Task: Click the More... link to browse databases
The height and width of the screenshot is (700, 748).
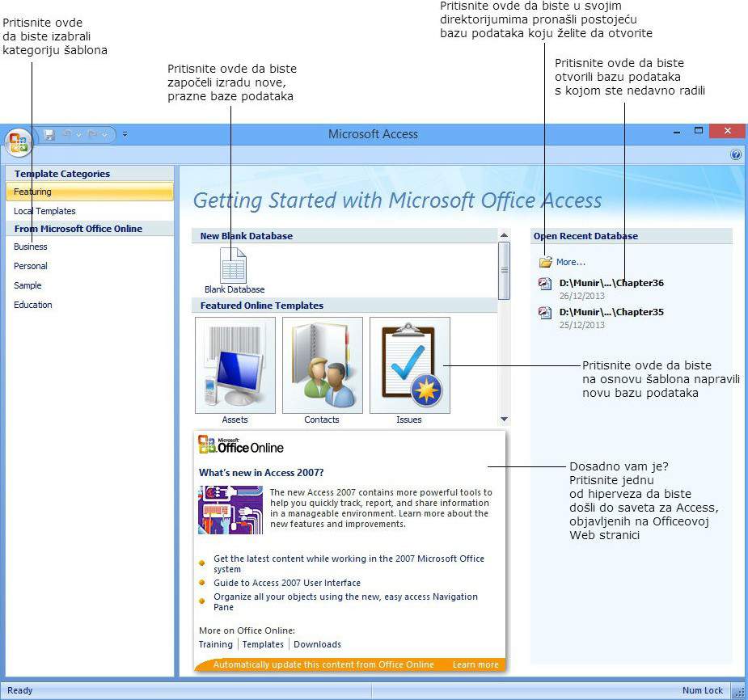Action: 571,262
